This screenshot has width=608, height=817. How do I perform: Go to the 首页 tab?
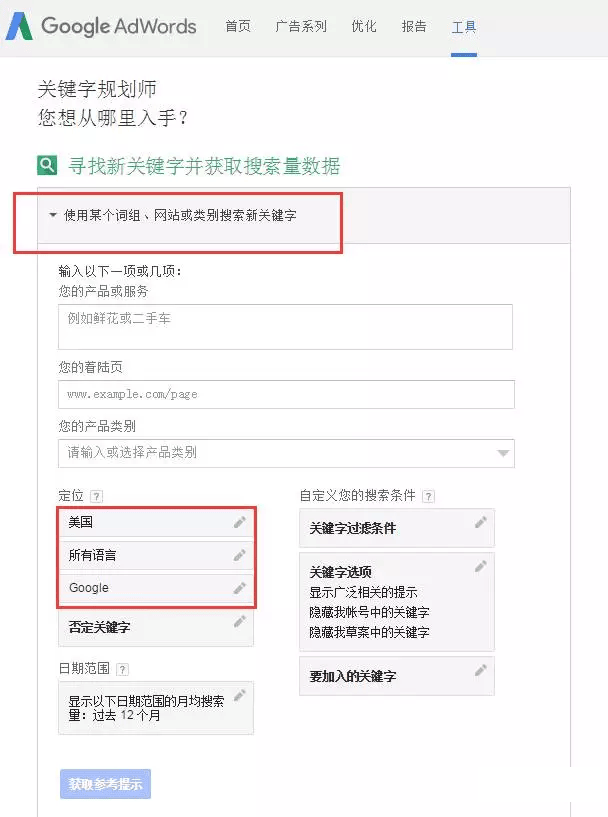click(x=238, y=26)
